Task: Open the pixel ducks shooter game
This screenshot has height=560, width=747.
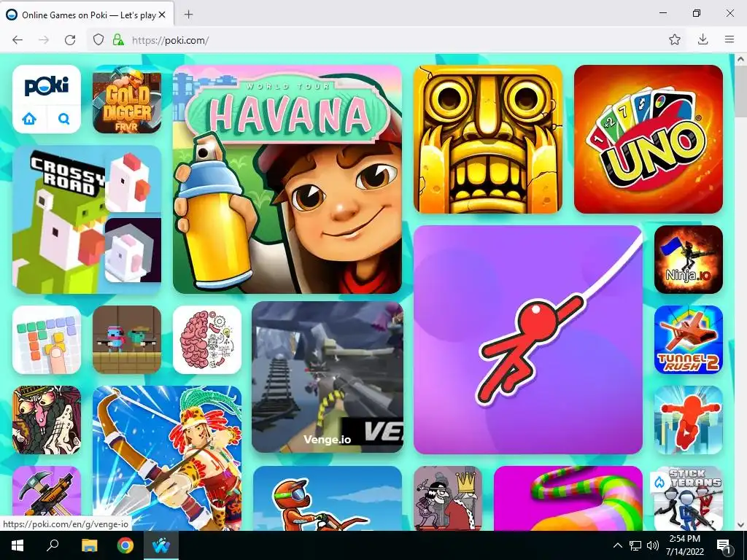Action: pyautogui.click(x=127, y=340)
